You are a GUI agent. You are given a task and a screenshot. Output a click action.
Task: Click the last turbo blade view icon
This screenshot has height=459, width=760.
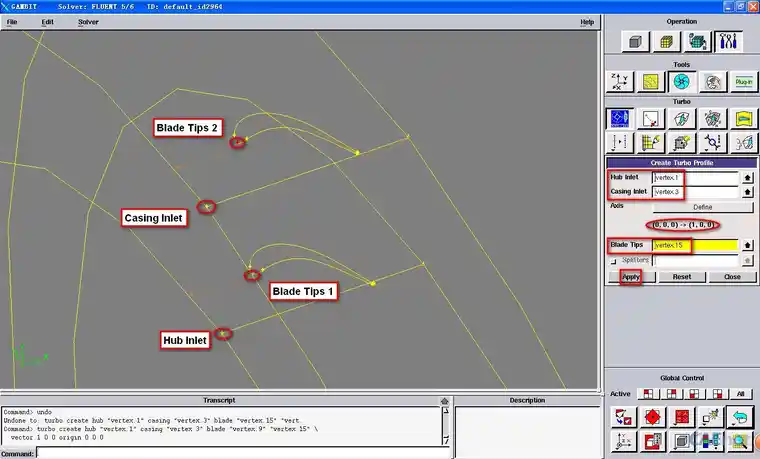click(744, 142)
